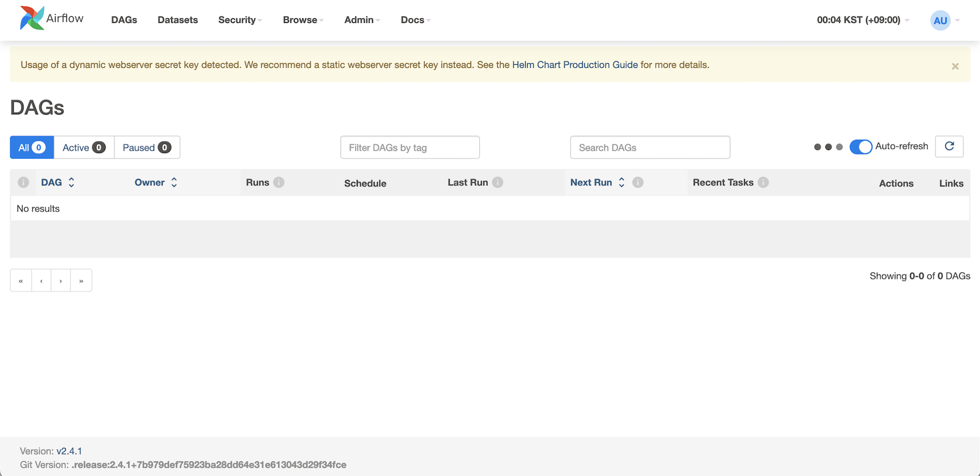Sort by the Next Run column header

tap(591, 182)
